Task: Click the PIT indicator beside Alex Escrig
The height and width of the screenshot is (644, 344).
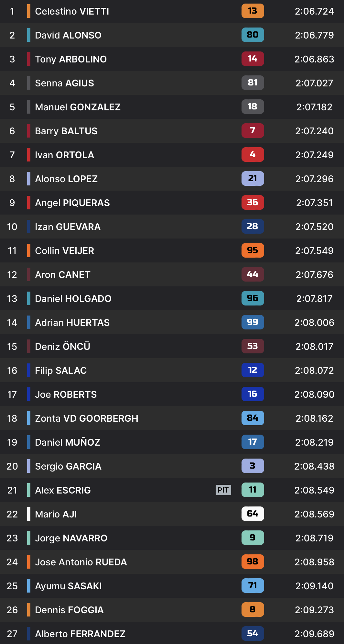Action: click(223, 490)
